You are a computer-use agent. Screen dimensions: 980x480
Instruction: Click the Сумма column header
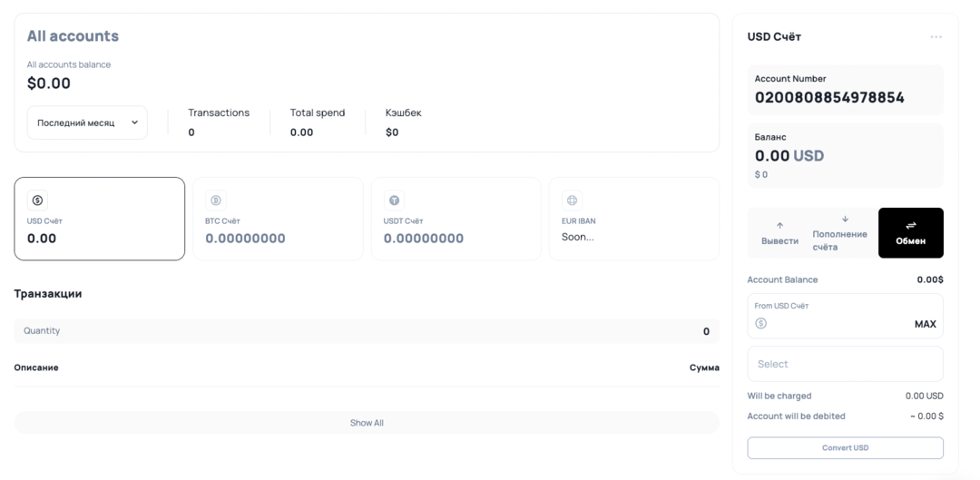tap(704, 367)
